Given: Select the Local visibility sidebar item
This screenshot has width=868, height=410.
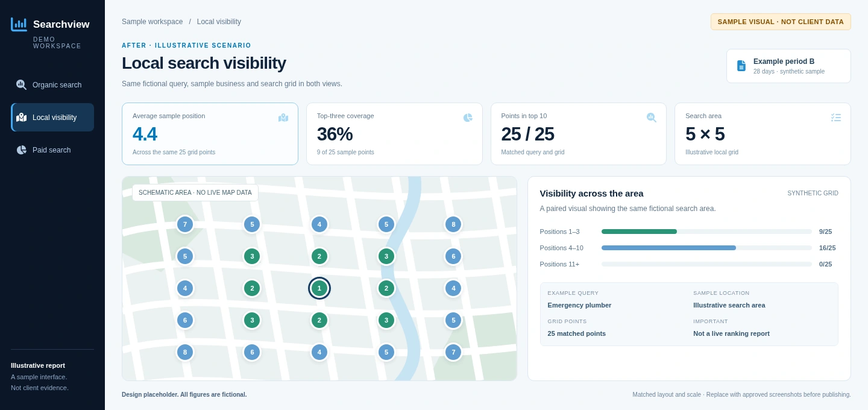Looking at the screenshot, I should click(52, 118).
